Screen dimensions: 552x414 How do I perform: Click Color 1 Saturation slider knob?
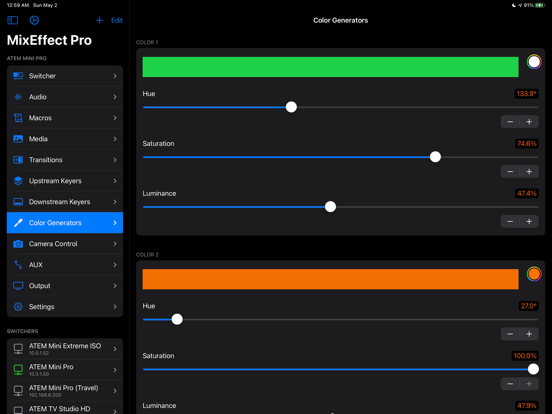435,157
